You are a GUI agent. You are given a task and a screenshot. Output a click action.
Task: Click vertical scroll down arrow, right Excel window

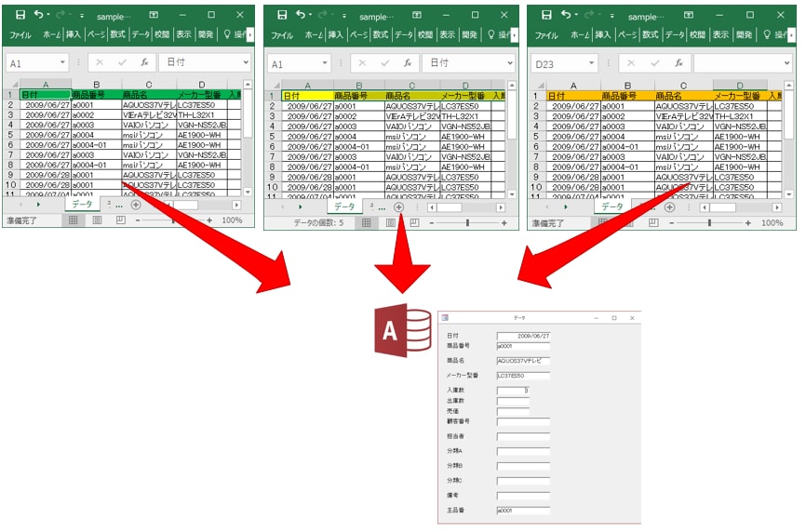[789, 194]
